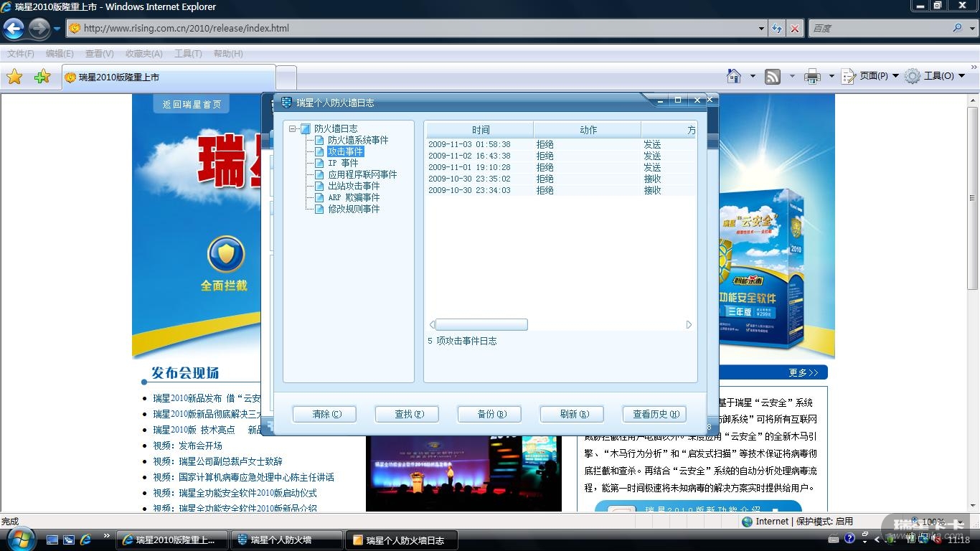Click the log list horizontal scrollbar thumb
This screenshot has height=551, width=980.
[x=481, y=325]
